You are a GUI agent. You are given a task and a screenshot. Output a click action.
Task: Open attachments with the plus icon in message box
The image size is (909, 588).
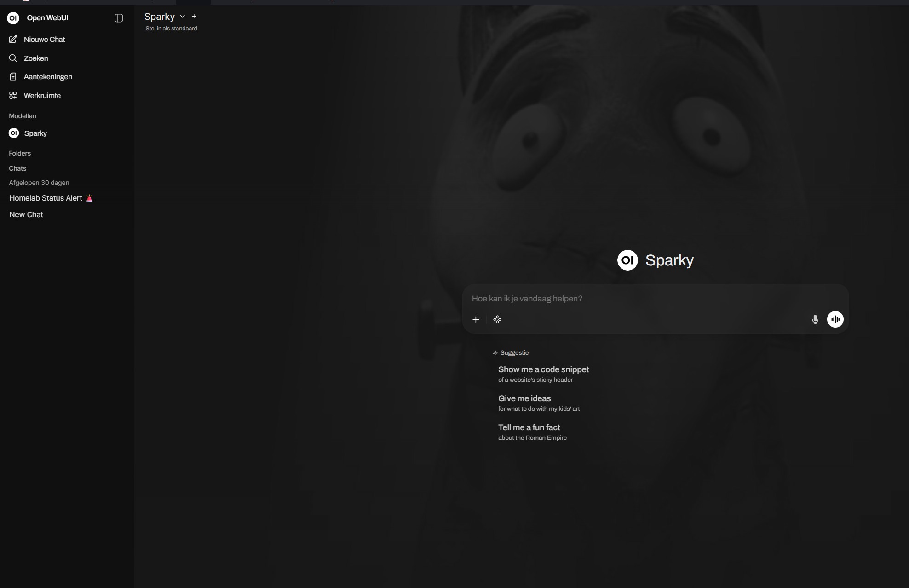click(476, 319)
